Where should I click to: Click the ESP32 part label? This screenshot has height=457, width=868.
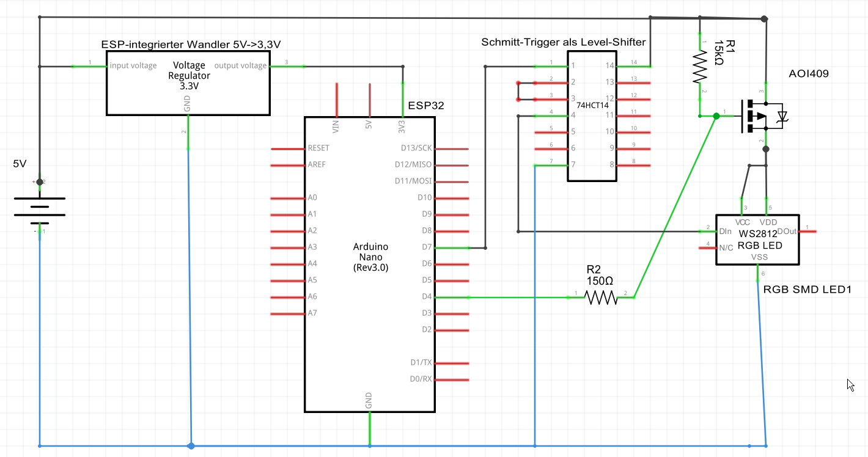coord(427,105)
